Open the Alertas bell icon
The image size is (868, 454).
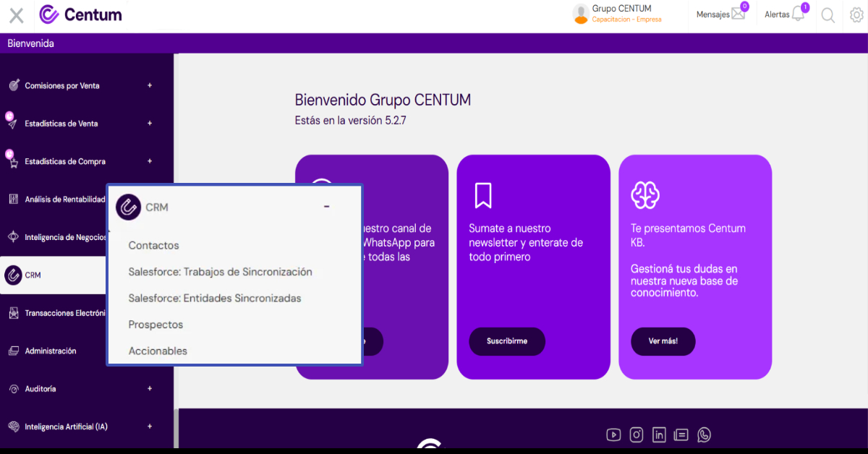(x=798, y=14)
